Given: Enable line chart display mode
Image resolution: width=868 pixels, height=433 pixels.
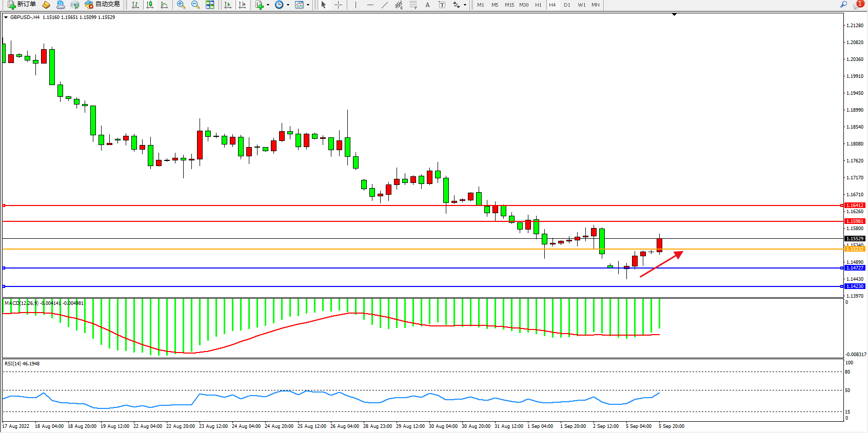Looking at the screenshot, I should (x=164, y=5).
